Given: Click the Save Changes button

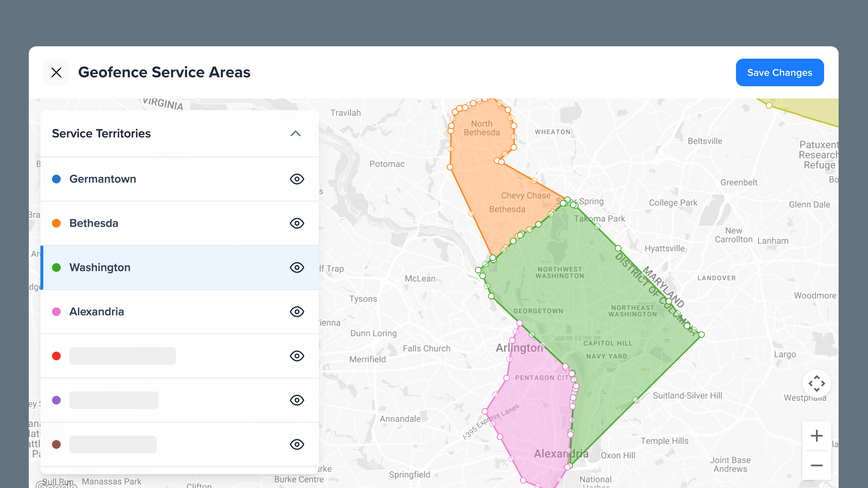Looking at the screenshot, I should [x=780, y=72].
